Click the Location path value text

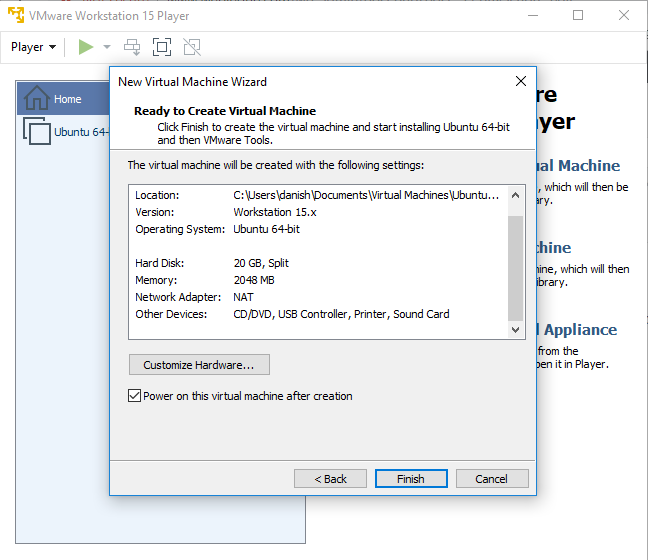pyautogui.click(x=366, y=195)
